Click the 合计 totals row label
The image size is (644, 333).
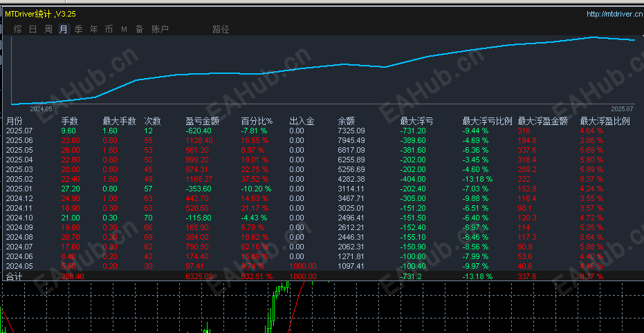[x=14, y=276]
